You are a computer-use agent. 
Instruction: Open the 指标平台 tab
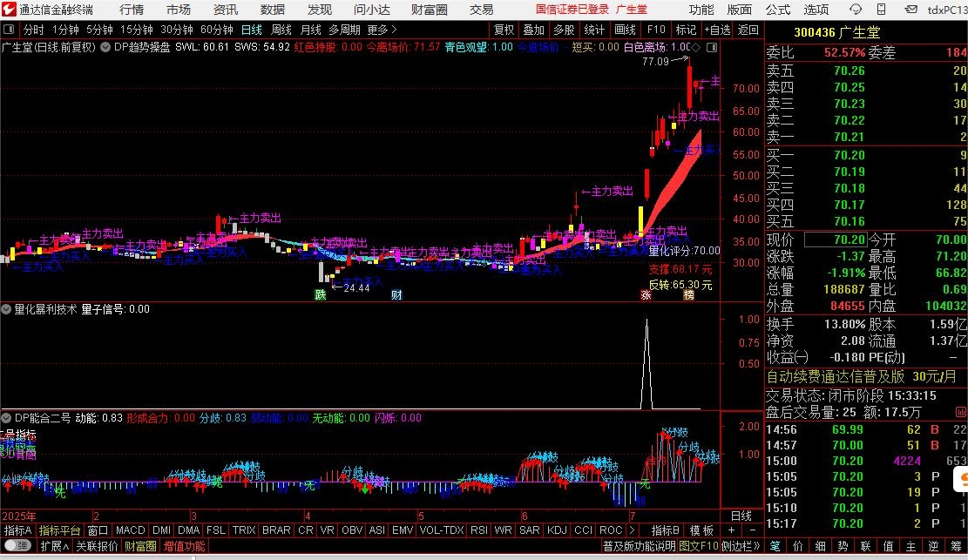pyautogui.click(x=60, y=530)
